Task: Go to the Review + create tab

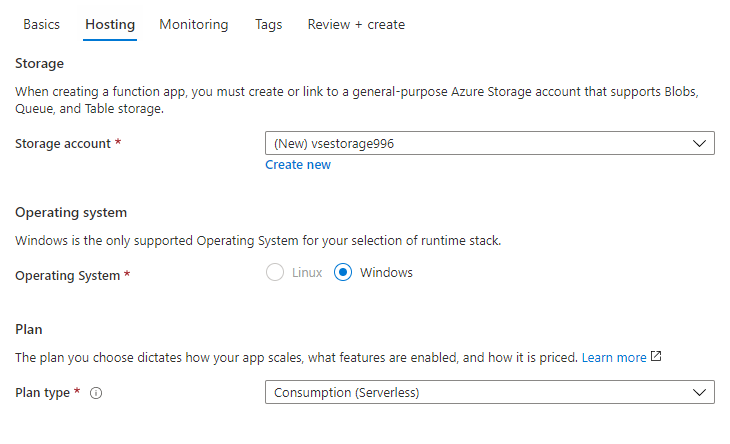Action: click(356, 24)
